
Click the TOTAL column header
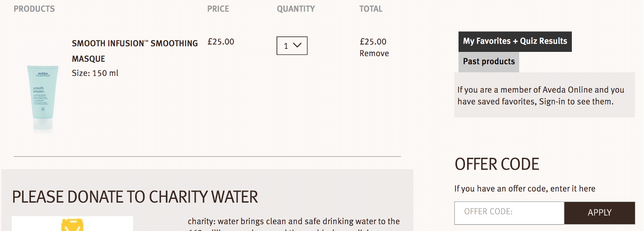(371, 9)
